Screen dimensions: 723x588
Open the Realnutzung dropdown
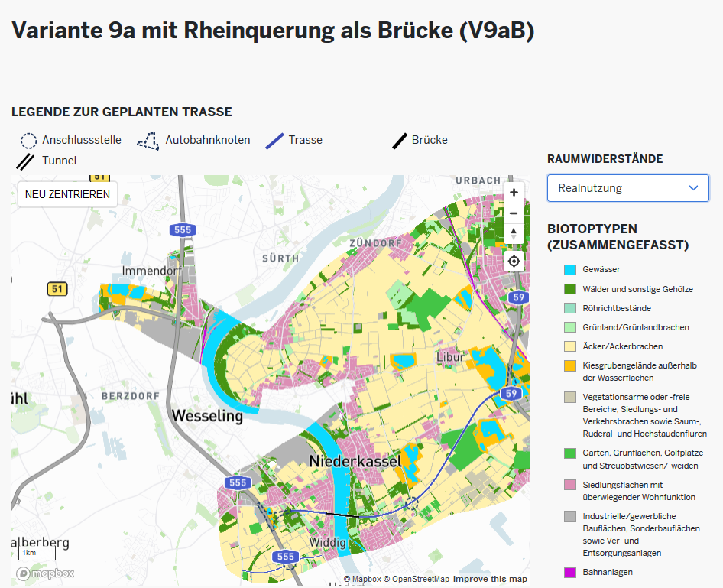pyautogui.click(x=628, y=187)
